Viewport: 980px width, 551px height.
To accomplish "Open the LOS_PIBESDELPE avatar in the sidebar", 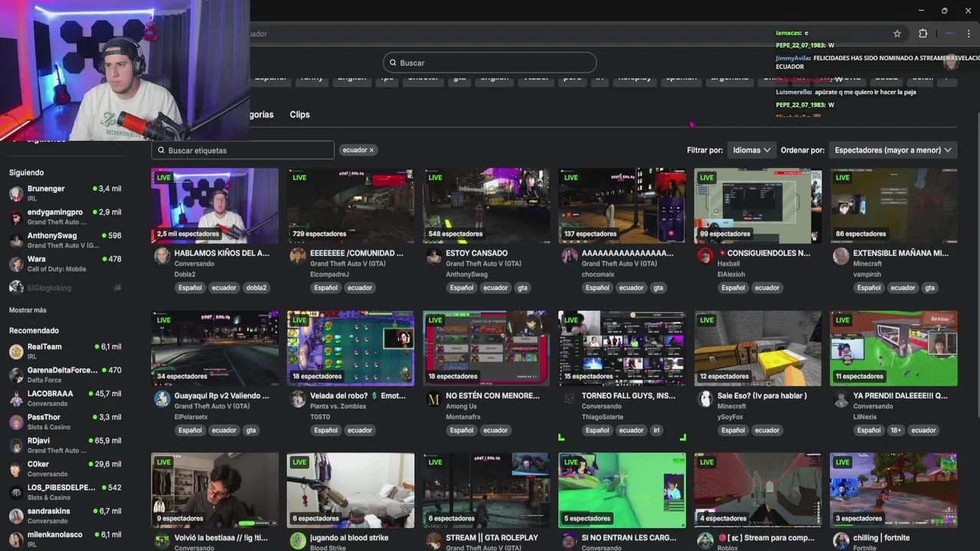I will click(16, 492).
